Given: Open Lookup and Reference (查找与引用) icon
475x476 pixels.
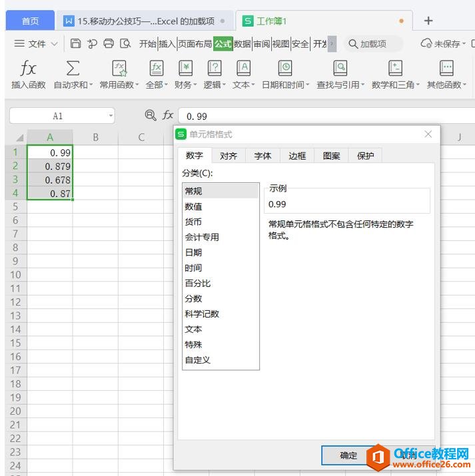Looking at the screenshot, I should pyautogui.click(x=340, y=68).
